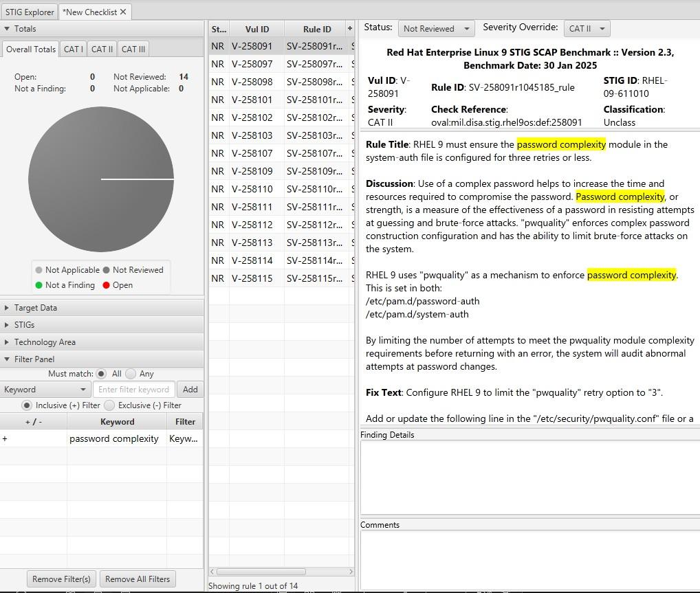
Task: Click the + / - column header
Action: pyautogui.click(x=34, y=422)
